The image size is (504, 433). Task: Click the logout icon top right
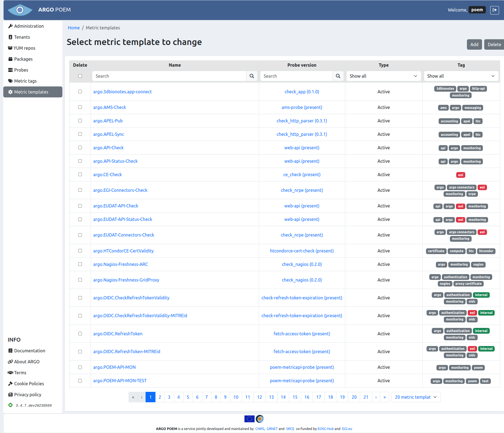click(x=495, y=10)
